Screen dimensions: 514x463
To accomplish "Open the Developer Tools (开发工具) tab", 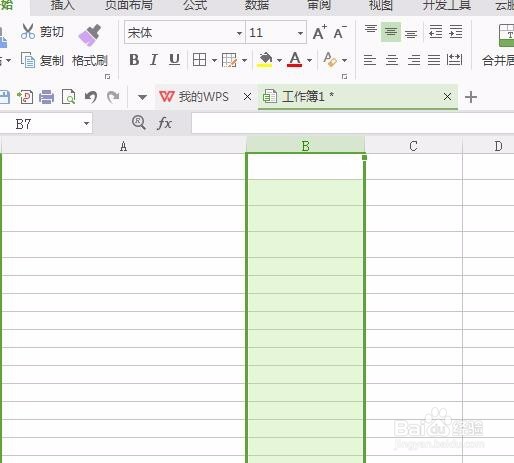I will click(x=447, y=5).
